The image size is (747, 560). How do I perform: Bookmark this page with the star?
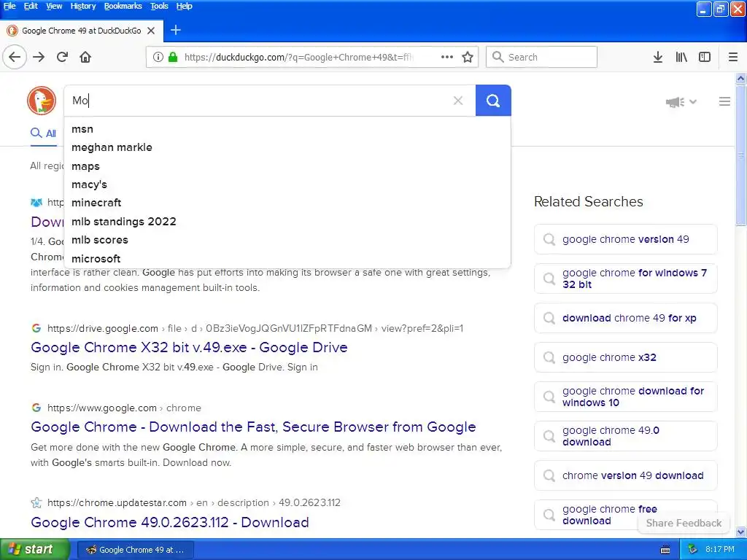click(x=468, y=57)
